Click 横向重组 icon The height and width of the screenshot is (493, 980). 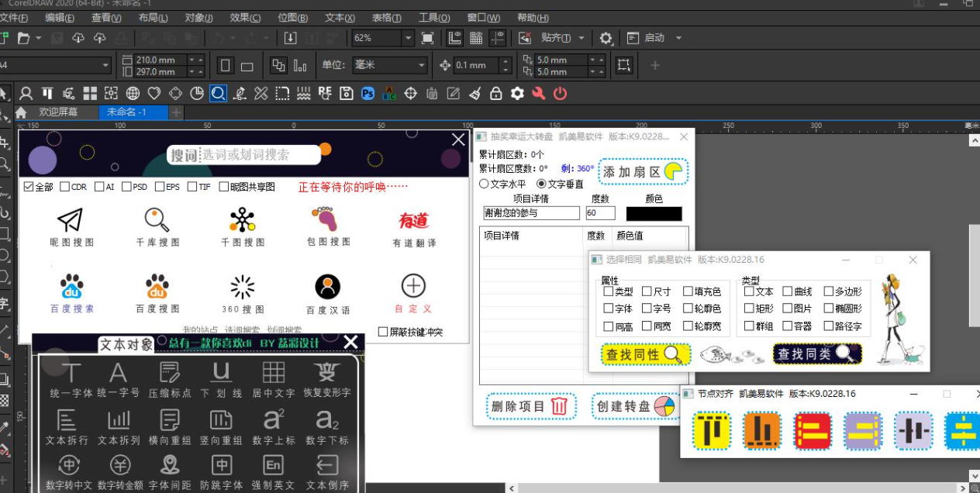(x=170, y=420)
